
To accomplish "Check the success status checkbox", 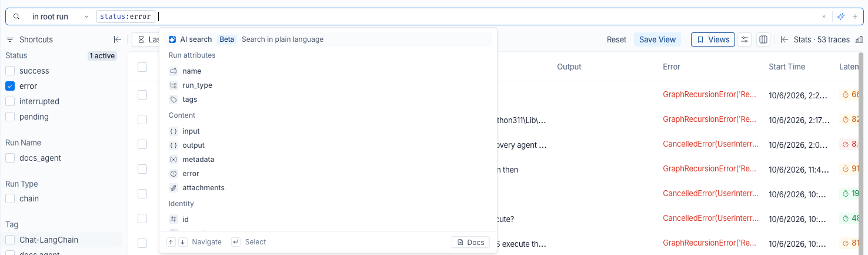I will tap(10, 71).
